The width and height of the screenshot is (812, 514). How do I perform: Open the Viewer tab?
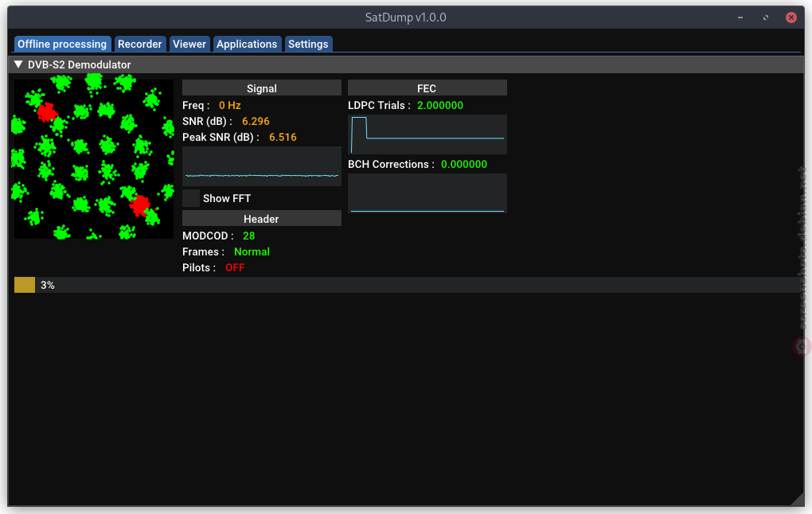[x=189, y=44]
